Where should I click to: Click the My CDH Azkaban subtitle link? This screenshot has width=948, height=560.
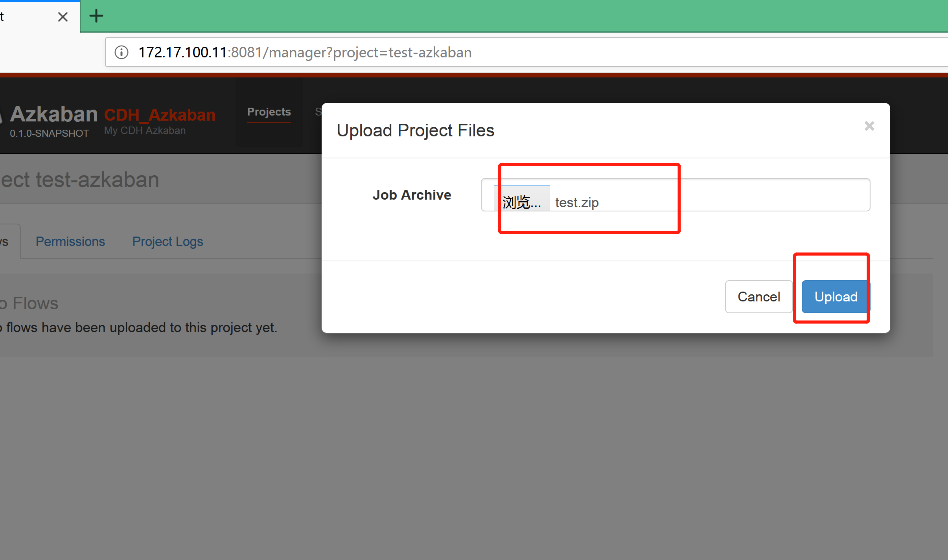(x=146, y=130)
